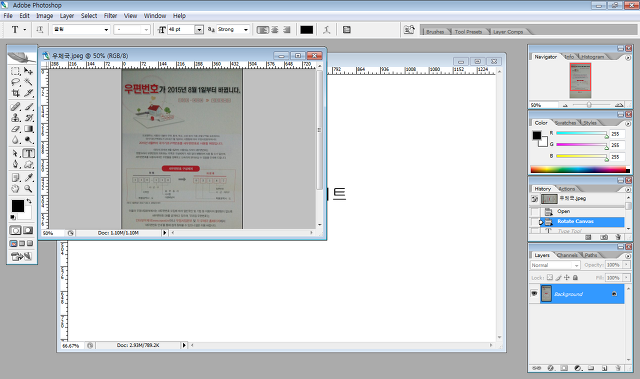Switch to the Channels tab
Screen dimensions: 640x379
[x=567, y=255]
